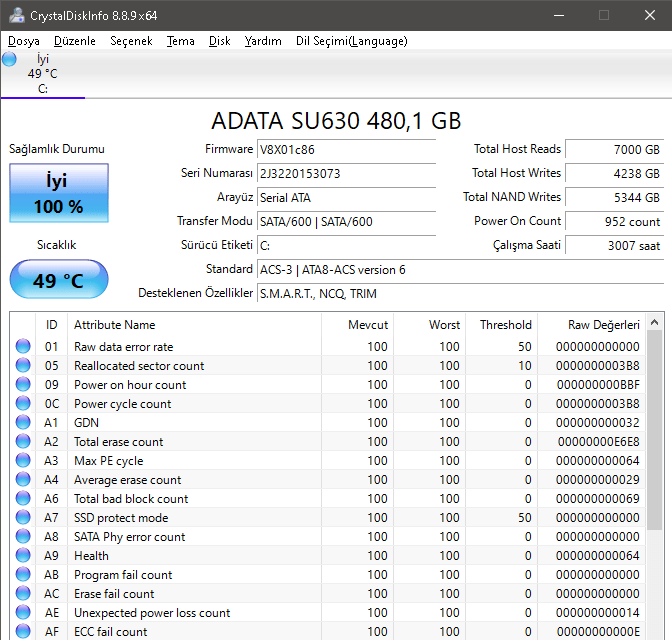The image size is (672, 640).
Task: Click the 49 °C temperature button
Action: (x=59, y=279)
